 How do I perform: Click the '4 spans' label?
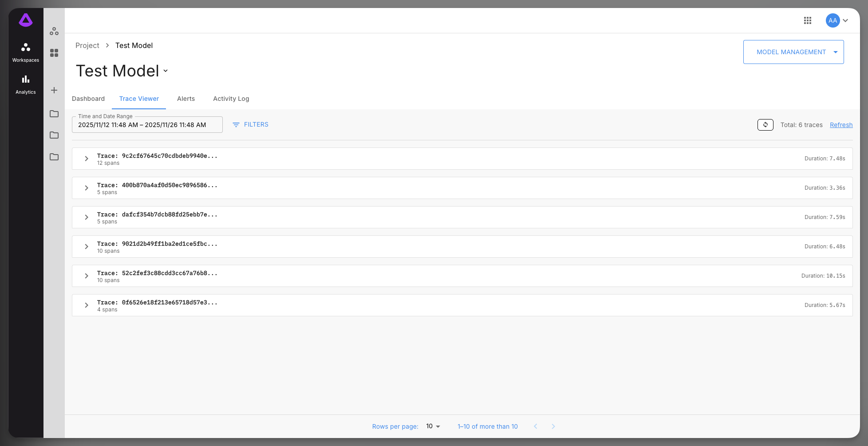tap(107, 310)
